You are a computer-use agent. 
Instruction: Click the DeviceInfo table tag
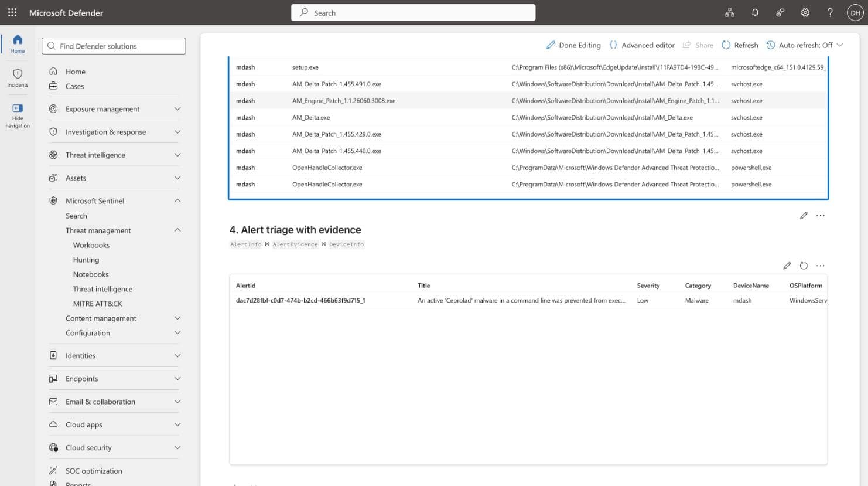(346, 244)
